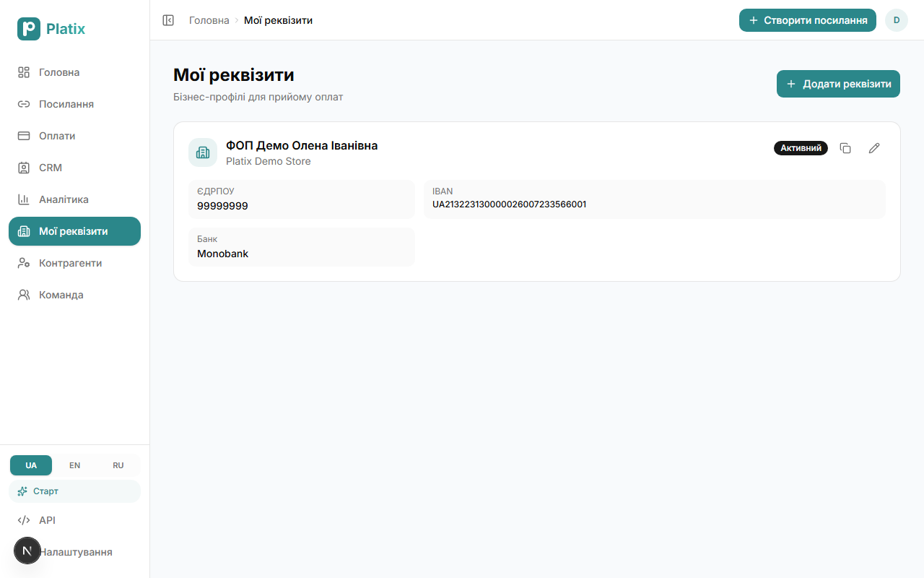Click Додати реквізити button

[838, 84]
